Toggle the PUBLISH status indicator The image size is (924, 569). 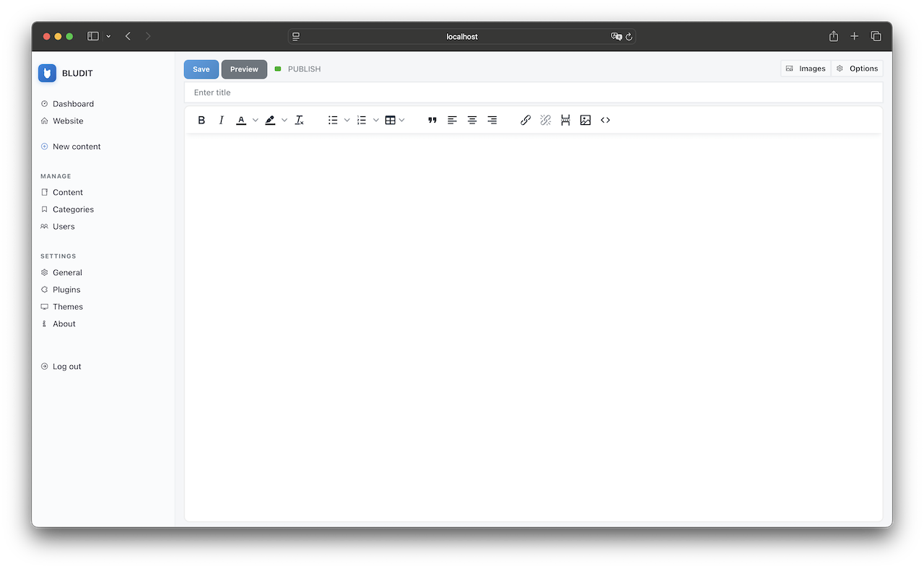(297, 69)
